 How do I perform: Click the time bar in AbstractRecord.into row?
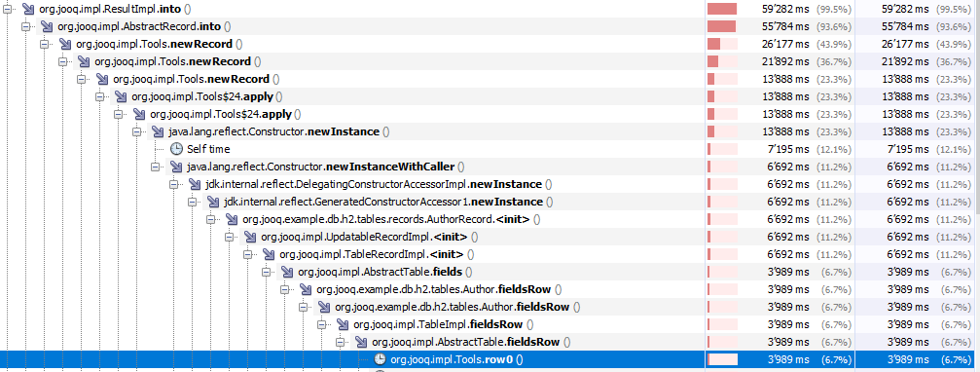pos(722,26)
